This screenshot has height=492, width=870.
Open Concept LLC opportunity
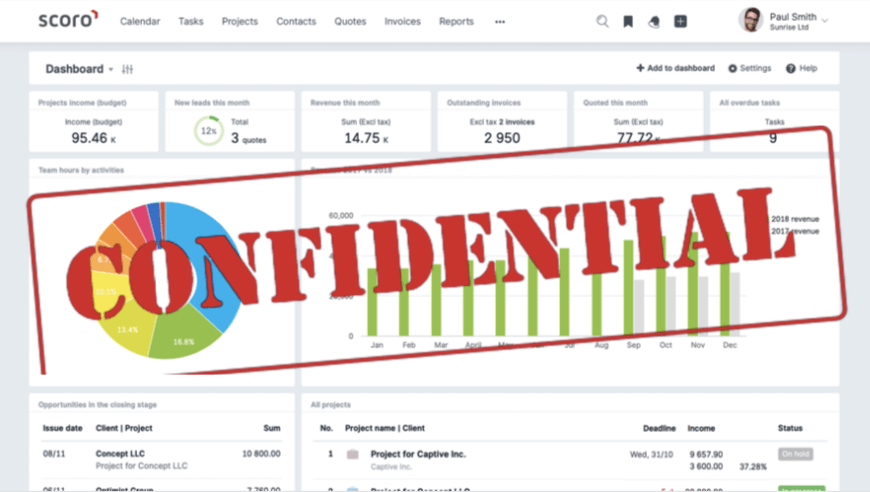pos(120,454)
